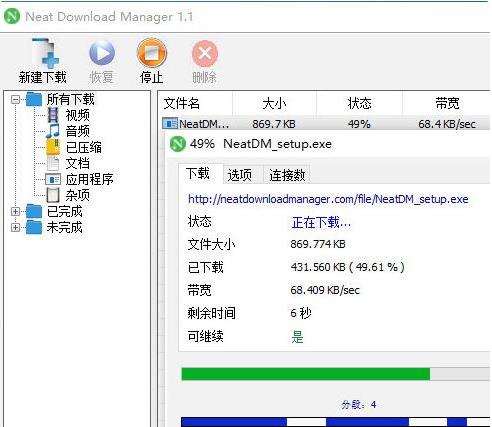Click the Delete (删除) red X icon
Screen dimensions: 492x427
click(205, 53)
